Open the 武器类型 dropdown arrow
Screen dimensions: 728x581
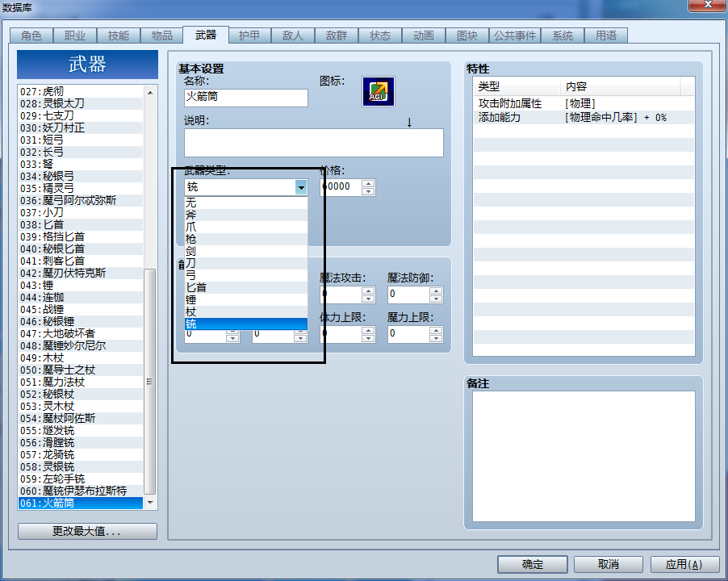pos(301,187)
